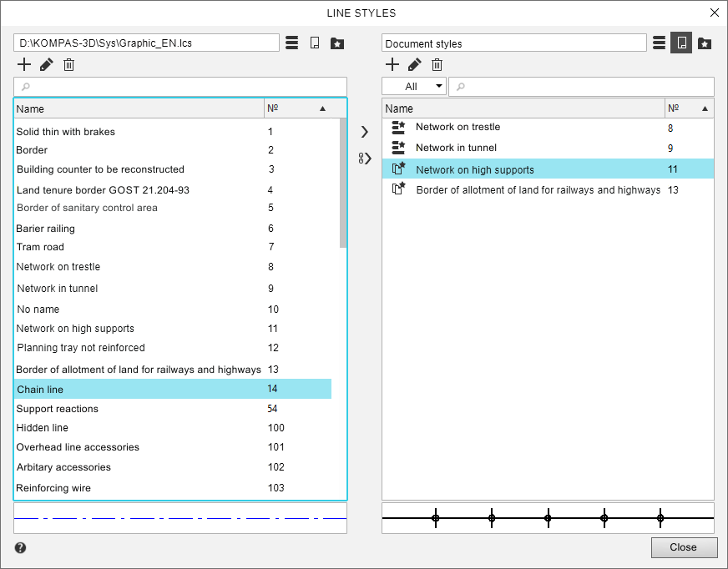Copy the selected style using the right arrow

[x=364, y=132]
